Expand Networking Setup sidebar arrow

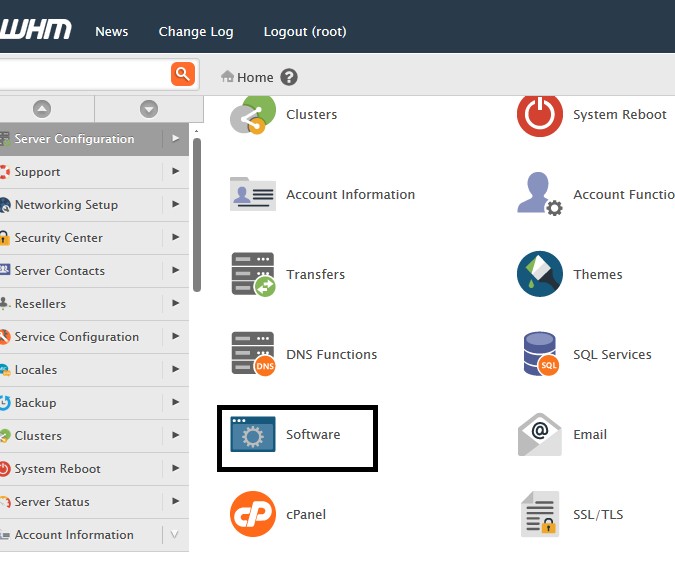point(175,204)
